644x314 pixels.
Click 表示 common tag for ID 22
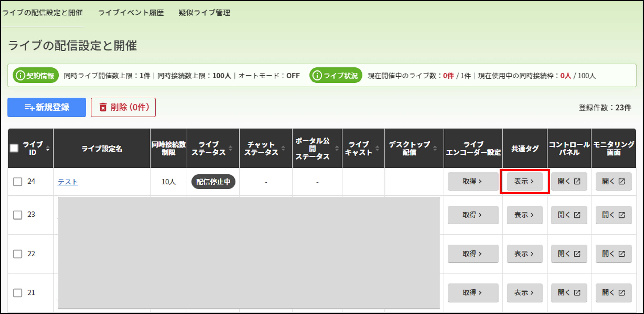pyautogui.click(x=524, y=254)
